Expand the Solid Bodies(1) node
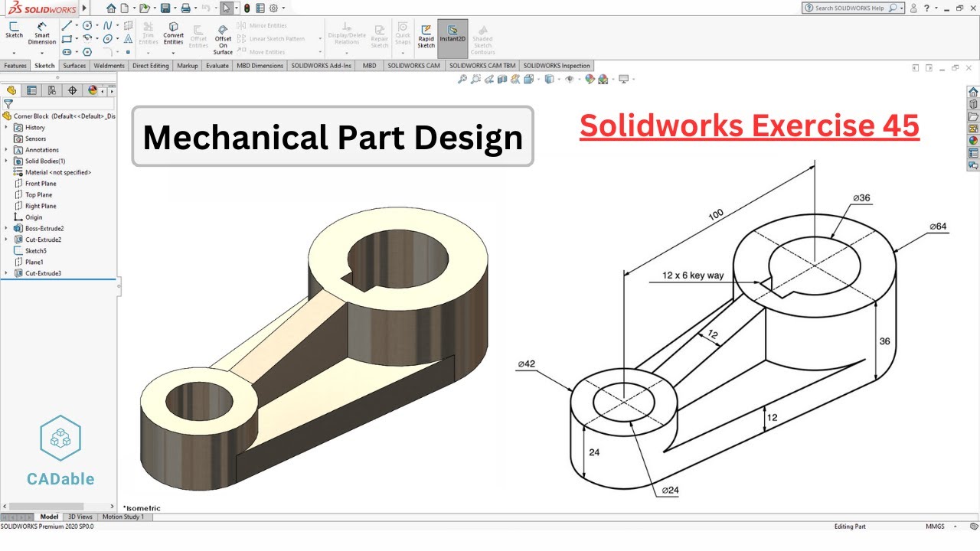This screenshot has width=980, height=551. click(x=6, y=161)
